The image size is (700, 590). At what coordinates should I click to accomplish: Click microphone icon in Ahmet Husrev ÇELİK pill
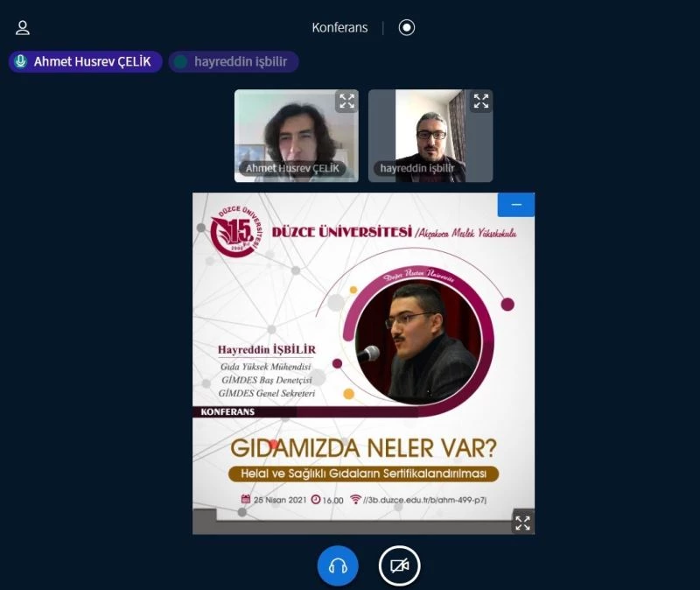point(21,61)
